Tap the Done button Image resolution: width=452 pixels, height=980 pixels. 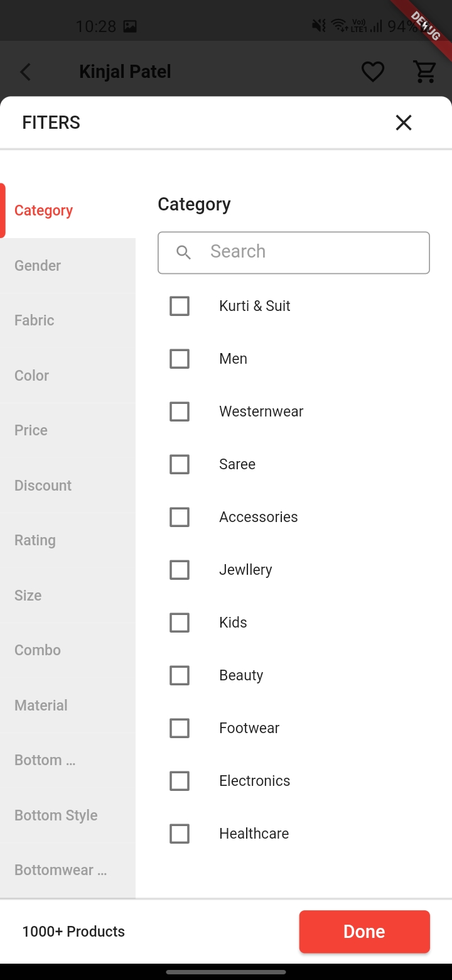(364, 932)
